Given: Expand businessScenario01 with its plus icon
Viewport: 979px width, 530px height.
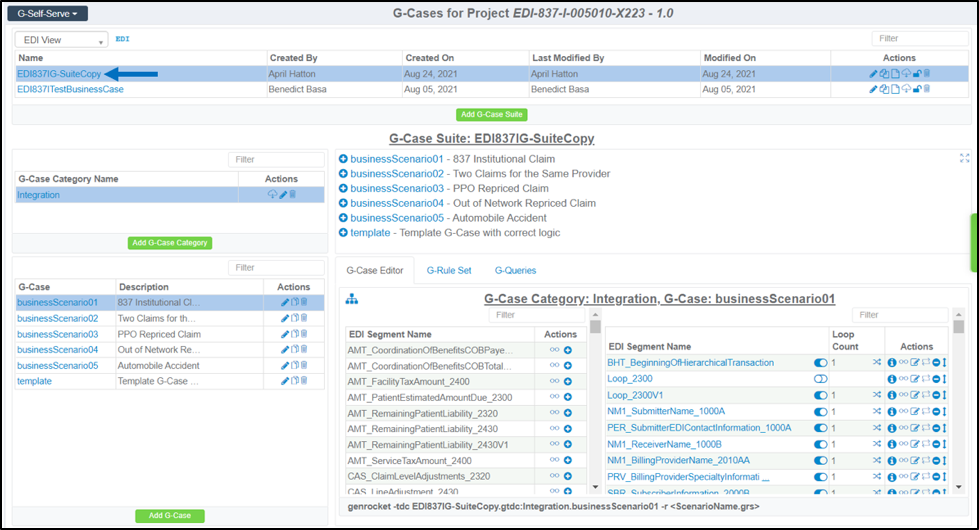Looking at the screenshot, I should pyautogui.click(x=343, y=159).
